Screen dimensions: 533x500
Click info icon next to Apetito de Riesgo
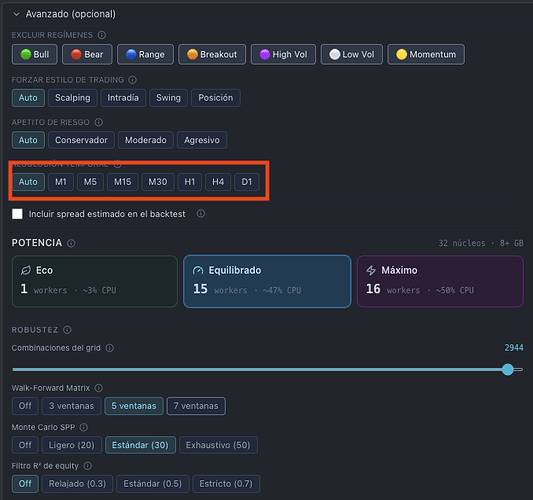point(99,122)
